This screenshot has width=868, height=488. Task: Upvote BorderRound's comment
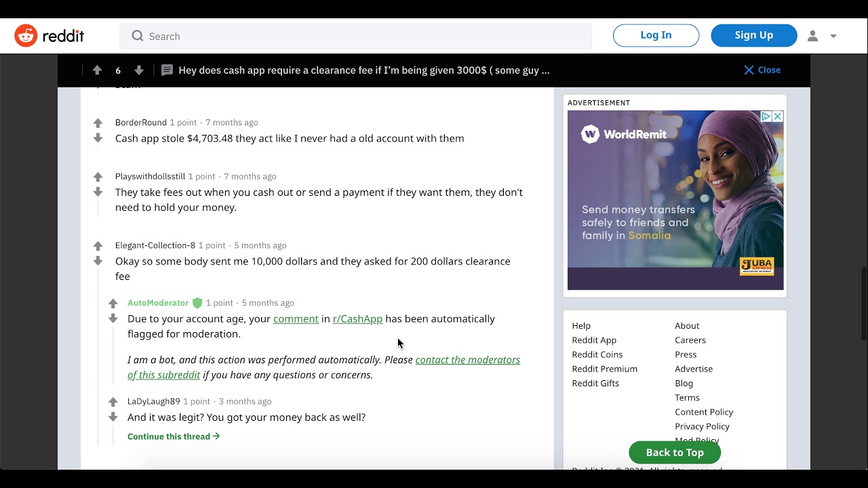point(98,123)
